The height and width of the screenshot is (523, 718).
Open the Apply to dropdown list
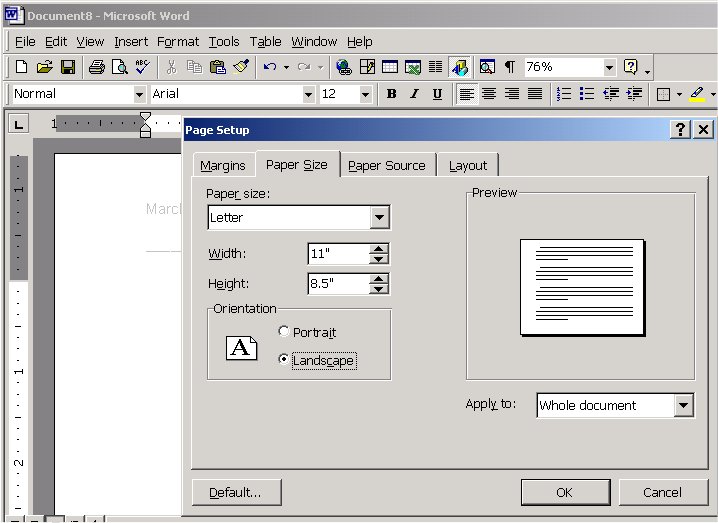(x=684, y=405)
